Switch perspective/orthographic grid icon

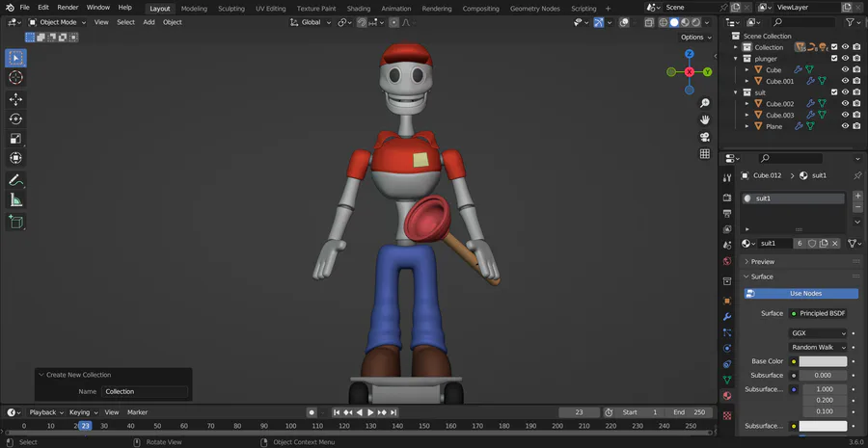(x=705, y=154)
